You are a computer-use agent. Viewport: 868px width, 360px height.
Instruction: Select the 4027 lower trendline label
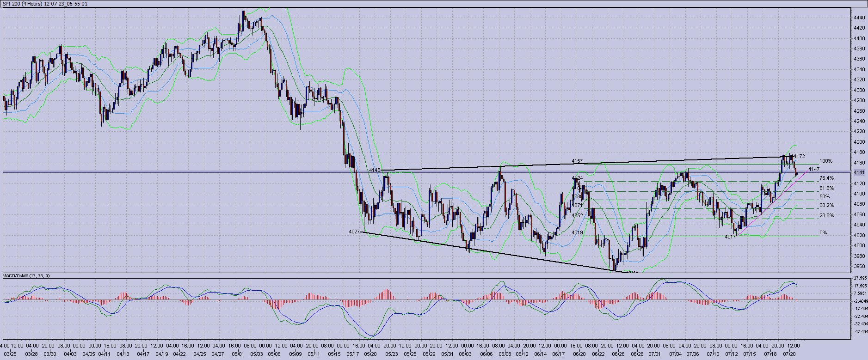[x=355, y=232]
